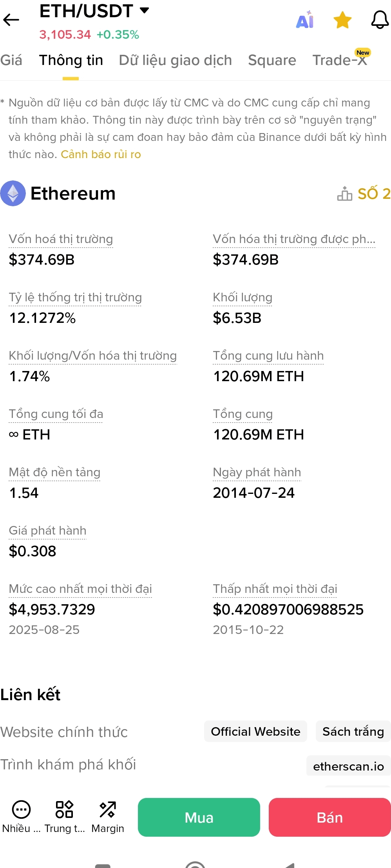Open the etherscan.io explorer link
The width and height of the screenshot is (391, 868).
pyautogui.click(x=348, y=766)
